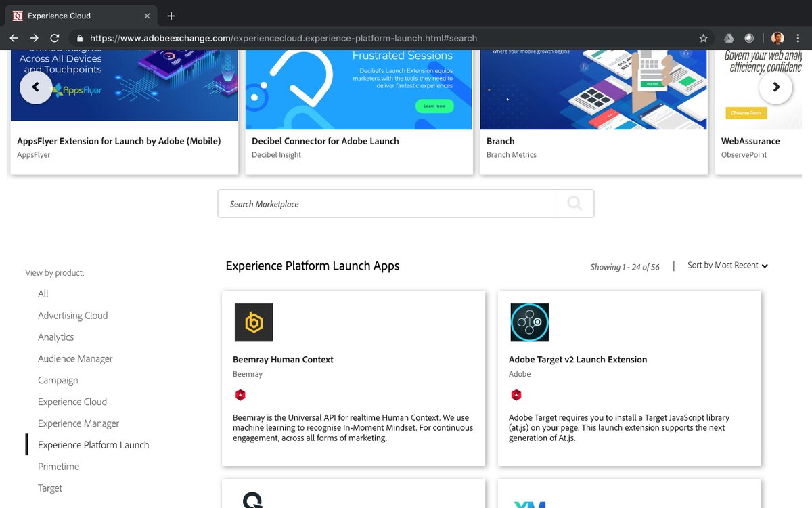Viewport: 812px width, 508px height.
Task: Click the red badge under Beemray
Action: pyautogui.click(x=240, y=395)
